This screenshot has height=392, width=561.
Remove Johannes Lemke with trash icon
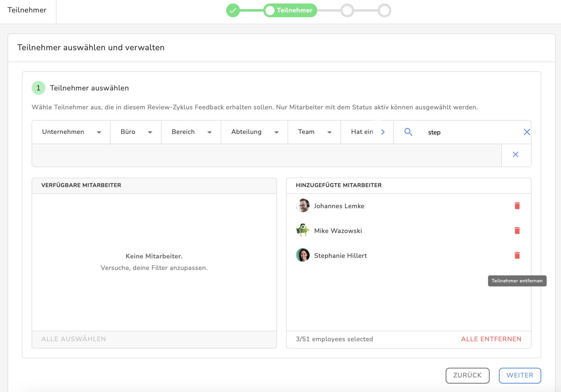click(x=517, y=206)
